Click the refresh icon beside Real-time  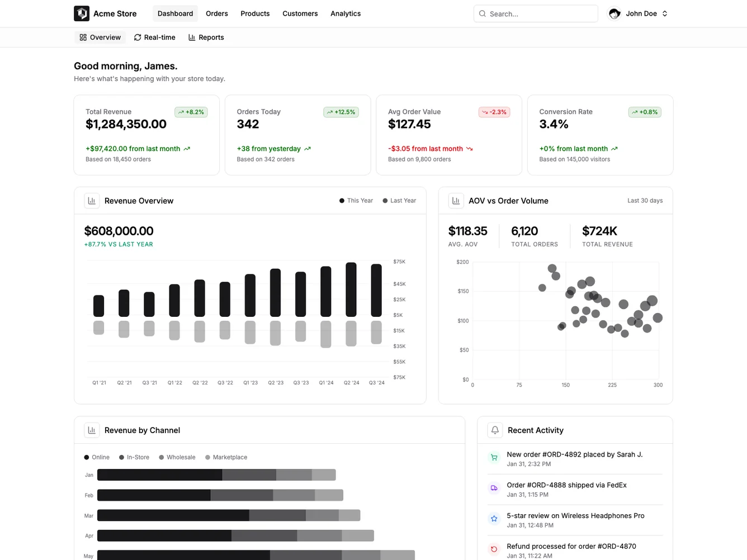click(x=137, y=37)
